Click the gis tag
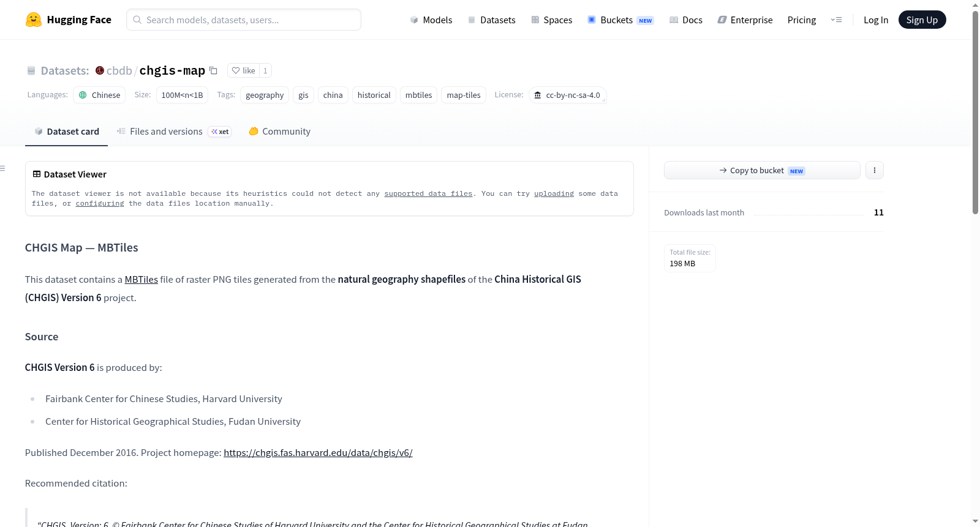Screen dimensions: 980x527 (x=303, y=95)
